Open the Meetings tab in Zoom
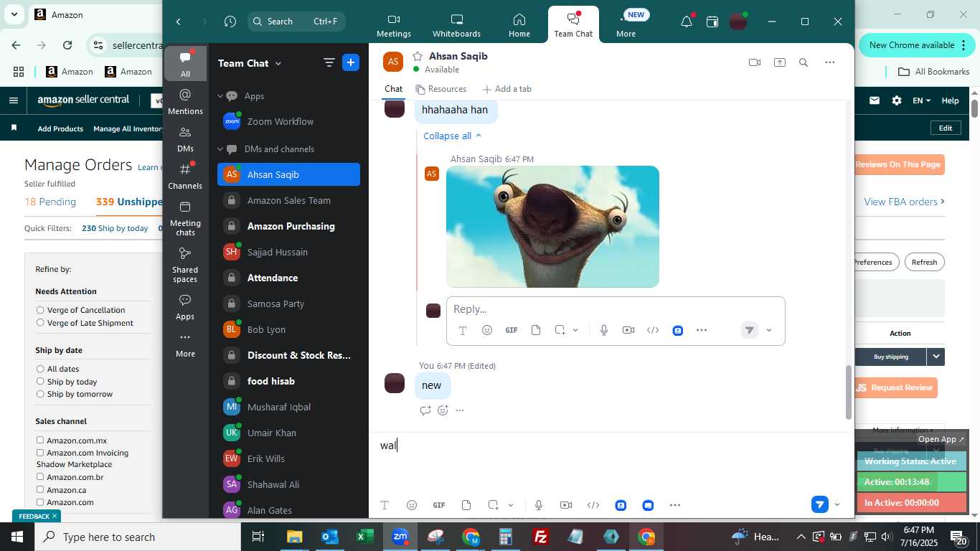The image size is (980, 551). tap(393, 25)
